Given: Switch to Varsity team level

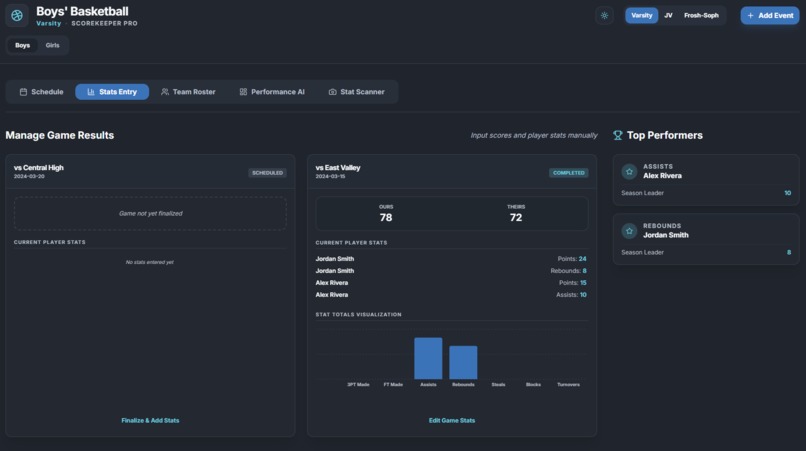Looking at the screenshot, I should pyautogui.click(x=642, y=15).
